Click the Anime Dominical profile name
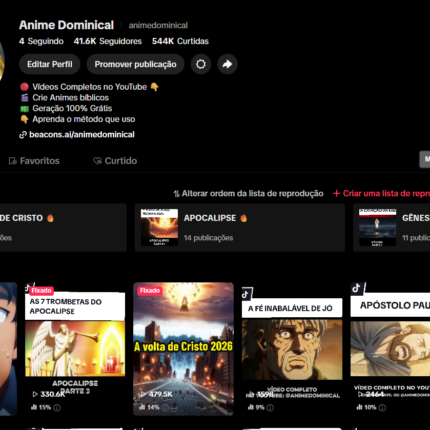The height and width of the screenshot is (430, 430). point(66,25)
